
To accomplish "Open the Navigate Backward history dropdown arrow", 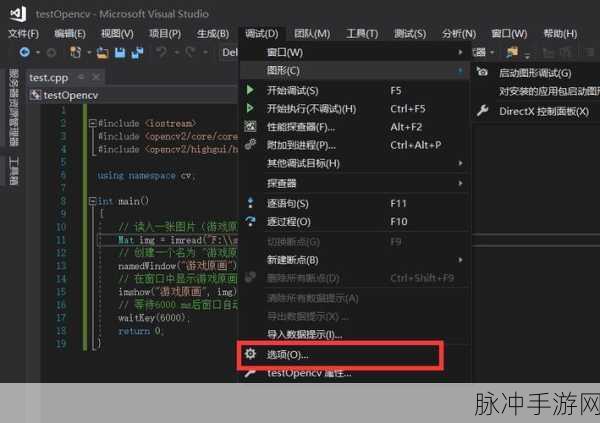I will point(38,52).
